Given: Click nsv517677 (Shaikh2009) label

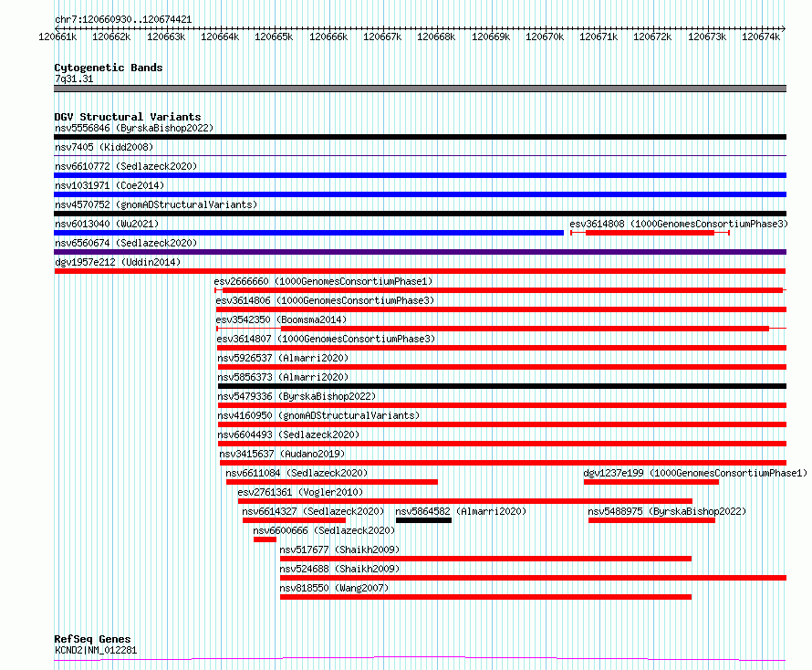Looking at the screenshot, I should 339,550.
